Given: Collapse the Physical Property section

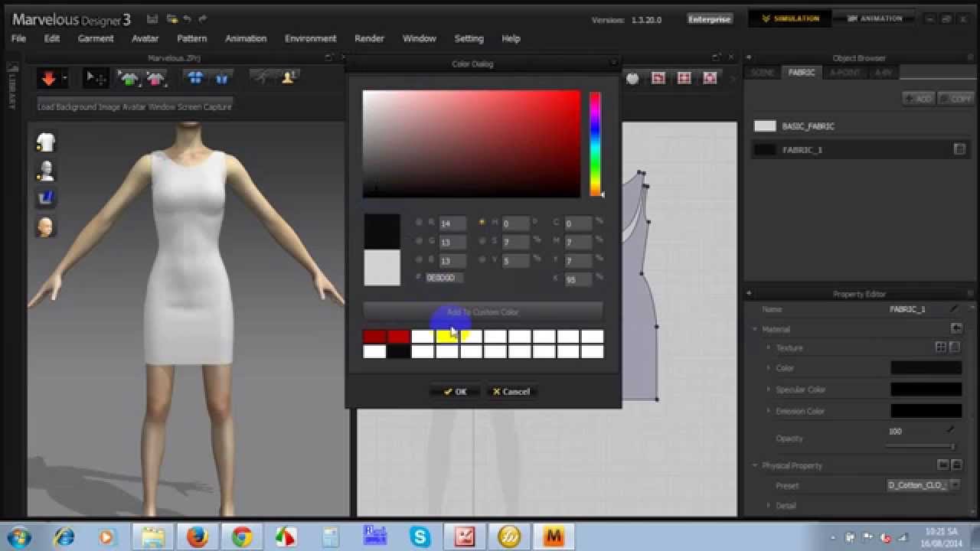Looking at the screenshot, I should point(755,465).
